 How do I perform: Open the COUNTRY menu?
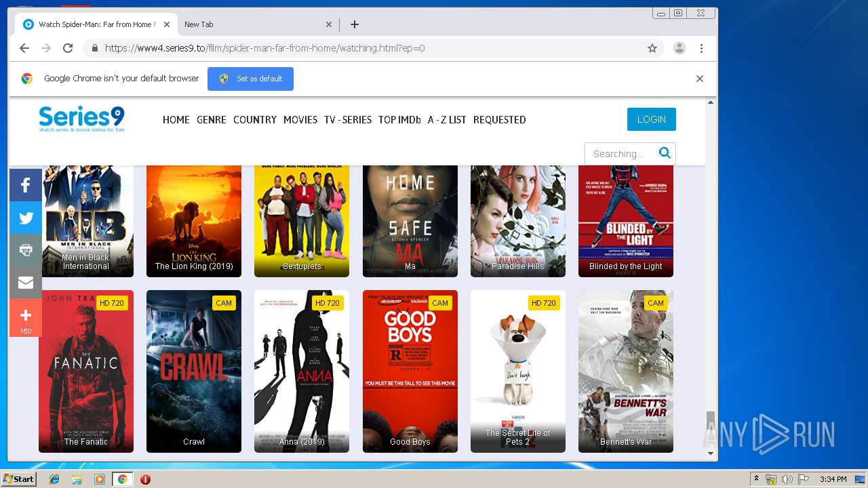tap(255, 119)
